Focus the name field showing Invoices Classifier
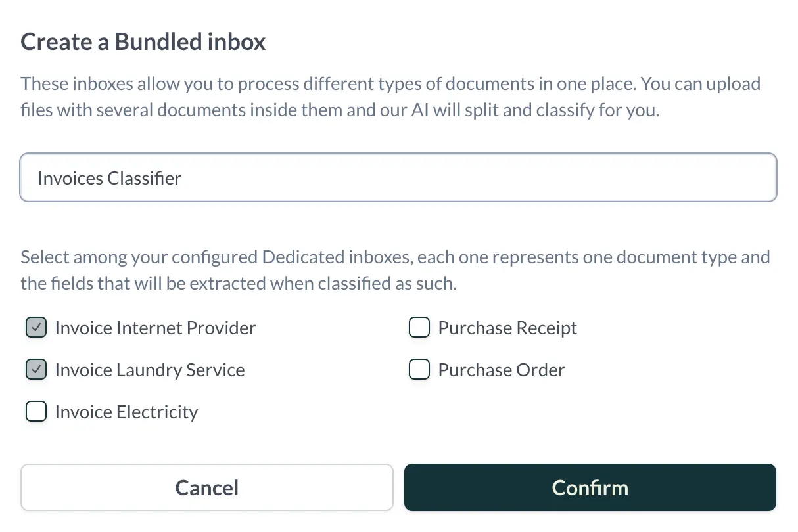The image size is (798, 532). point(398,177)
